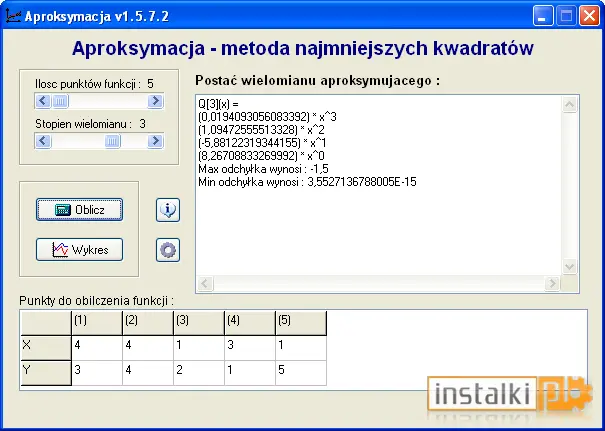Open the chart with Wykres button
Viewport: 605px width, 431px height.
(79, 250)
